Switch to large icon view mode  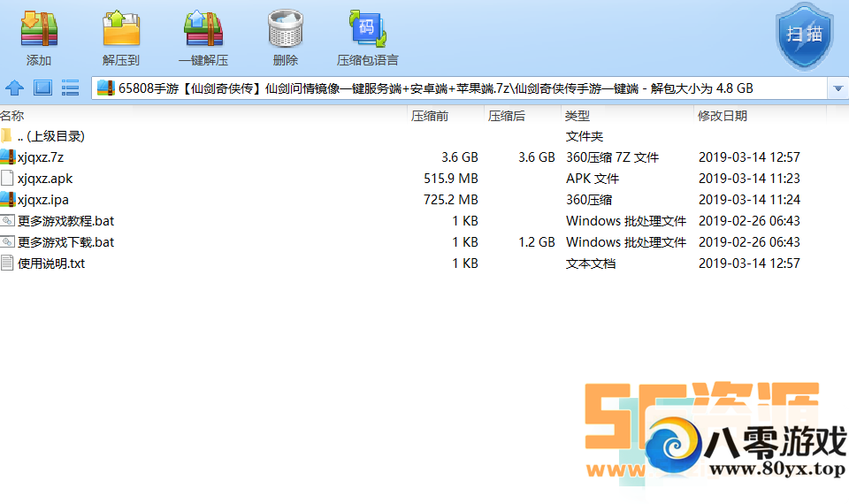coord(42,88)
